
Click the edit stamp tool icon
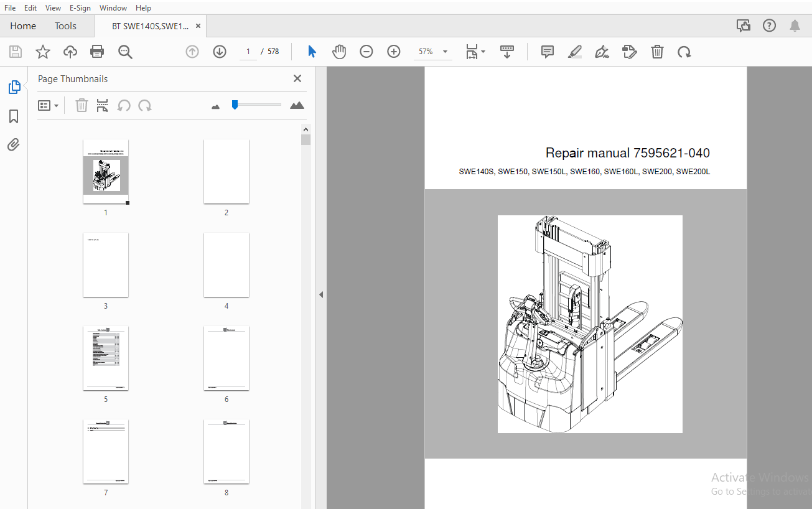coord(630,52)
